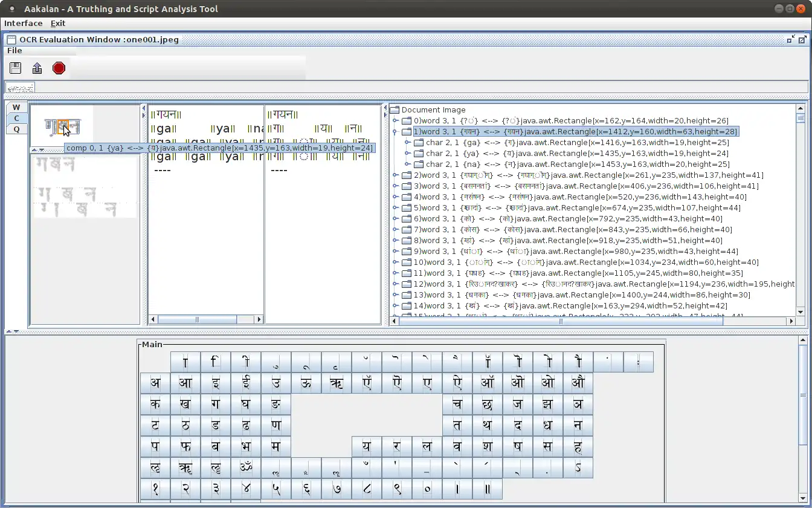The image size is (812, 508).
Task: Iconify the OCR Evaluation internal window
Action: pos(791,39)
